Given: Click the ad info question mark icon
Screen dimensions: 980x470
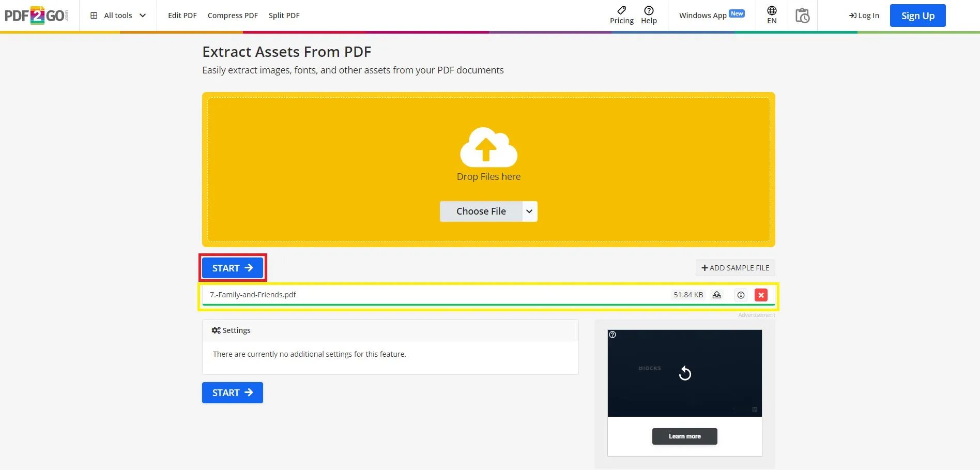Looking at the screenshot, I should (612, 335).
